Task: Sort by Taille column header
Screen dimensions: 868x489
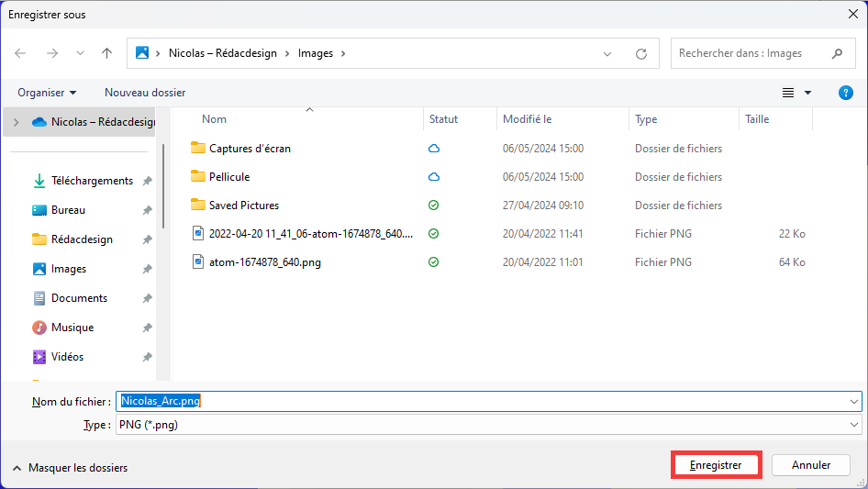Action: point(757,119)
